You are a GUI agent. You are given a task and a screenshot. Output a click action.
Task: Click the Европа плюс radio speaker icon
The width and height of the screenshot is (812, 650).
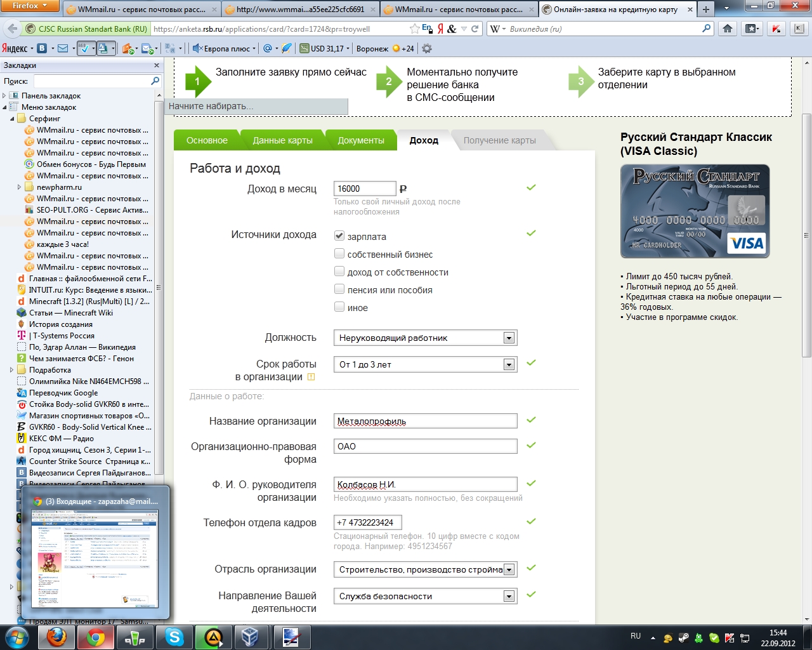(197, 48)
